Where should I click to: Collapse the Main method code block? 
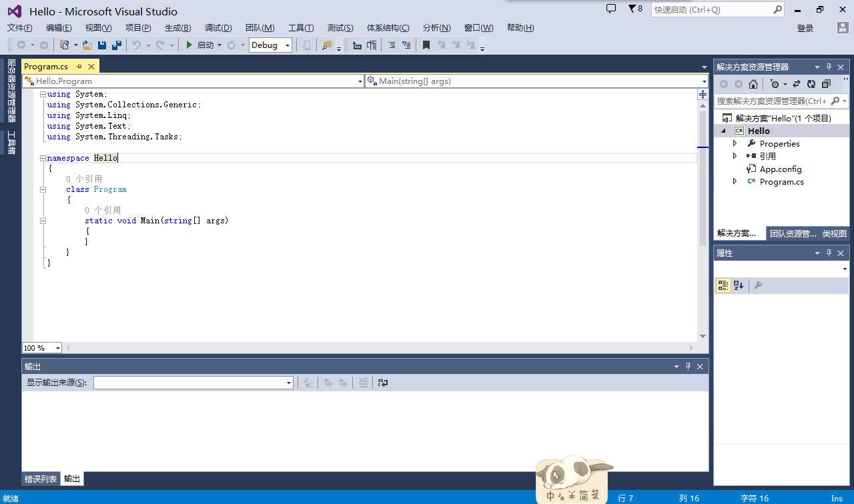tap(43, 221)
